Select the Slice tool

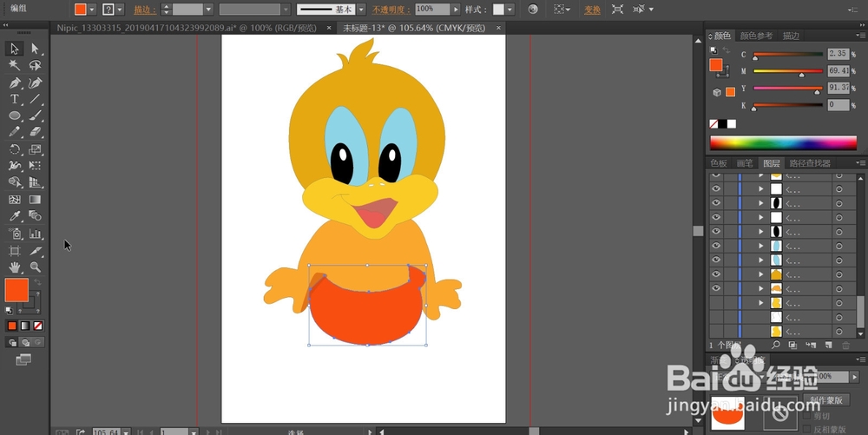click(35, 251)
